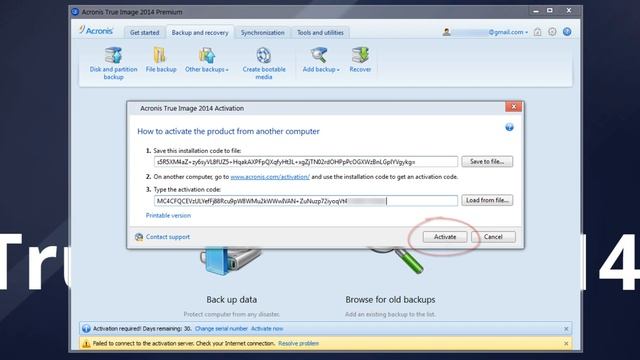This screenshot has height=360, width=640.
Task: Open the settings gear icon
Action: pyautogui.click(x=552, y=32)
